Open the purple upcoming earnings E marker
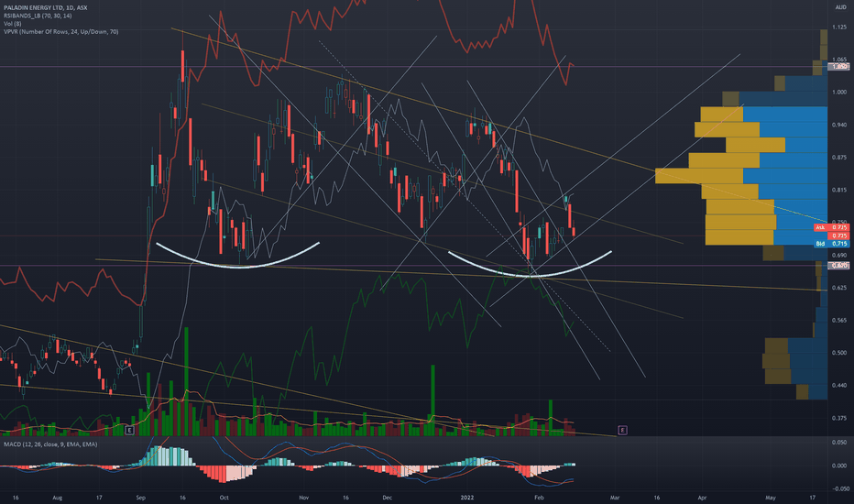854x504 pixels. (622, 431)
